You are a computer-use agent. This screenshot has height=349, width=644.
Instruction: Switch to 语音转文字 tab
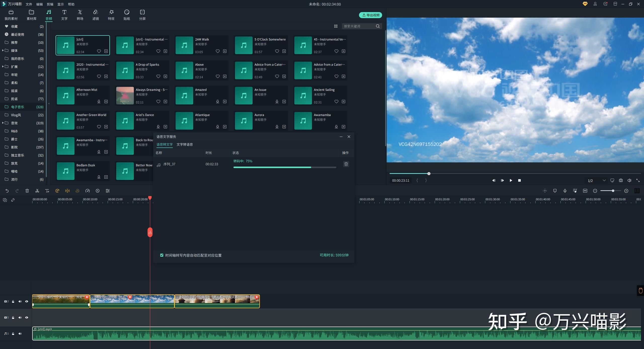[165, 144]
